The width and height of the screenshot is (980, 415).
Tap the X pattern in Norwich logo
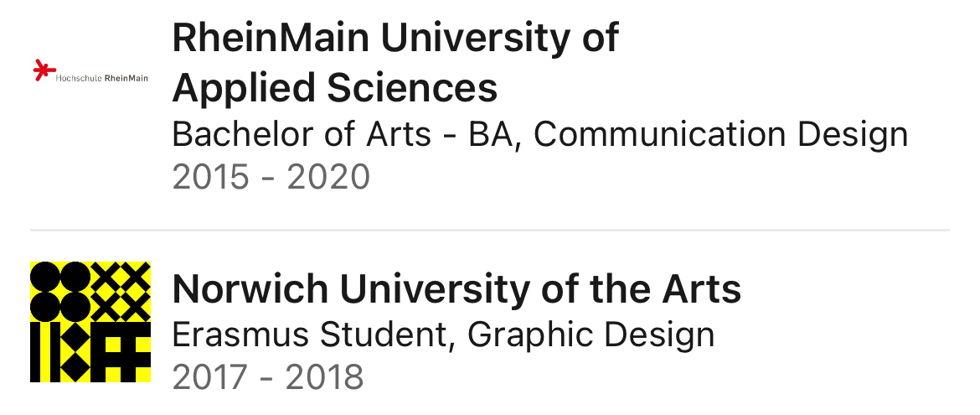coord(121,291)
